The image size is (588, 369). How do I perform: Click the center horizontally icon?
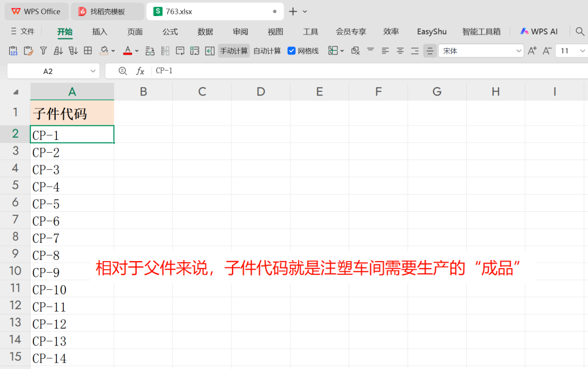[x=400, y=51]
